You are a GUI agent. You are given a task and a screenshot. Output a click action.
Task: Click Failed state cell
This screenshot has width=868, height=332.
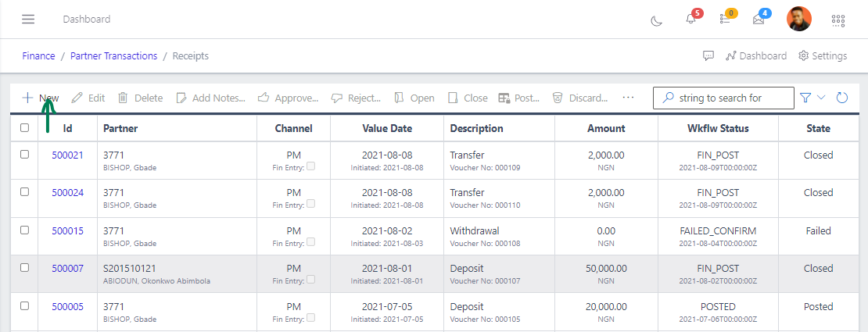818,230
